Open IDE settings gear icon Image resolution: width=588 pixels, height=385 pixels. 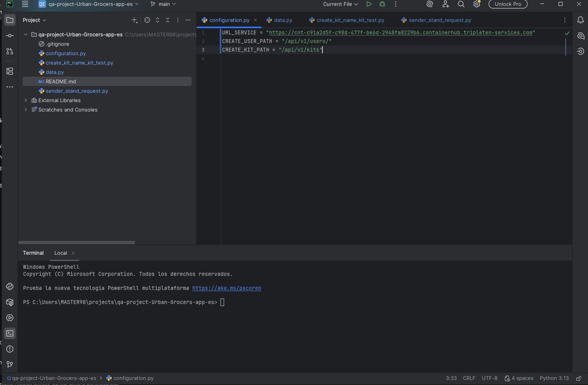click(x=477, y=4)
